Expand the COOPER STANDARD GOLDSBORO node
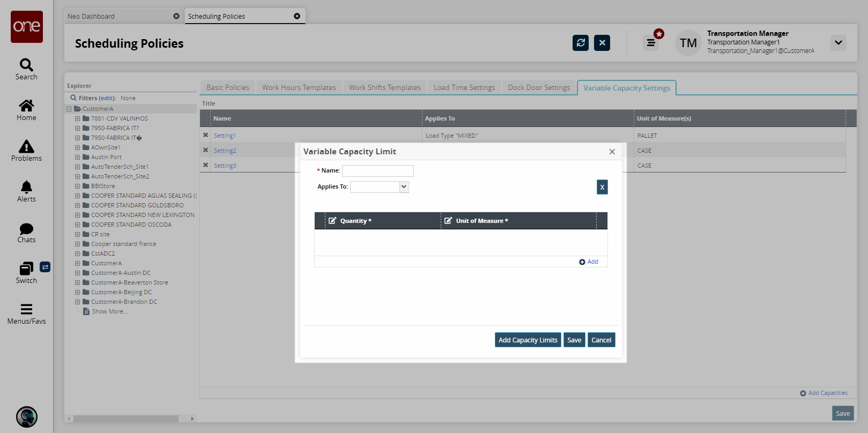Screen dimensions: 868x433 [x=78, y=205]
